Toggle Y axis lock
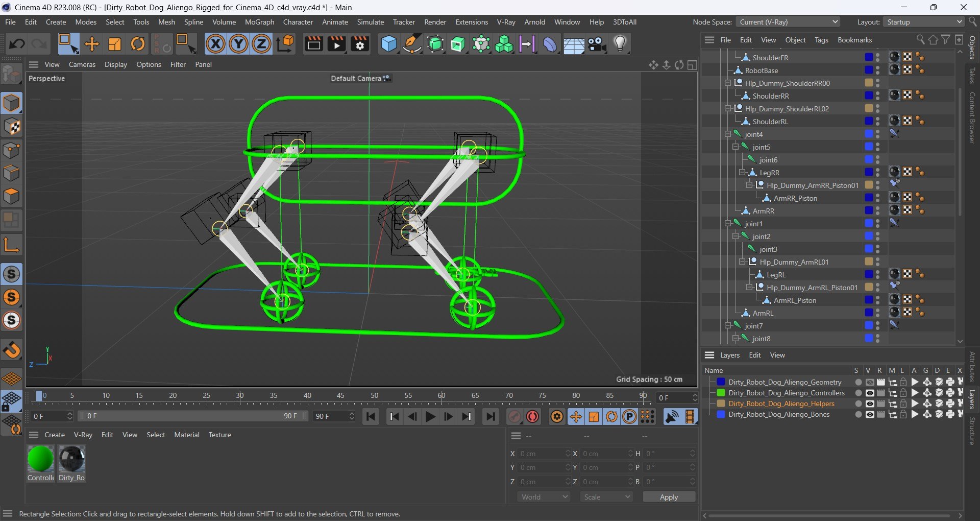 point(238,44)
